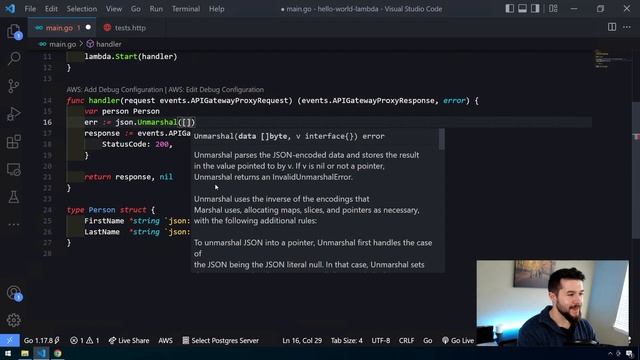Open the Testing flask view
640x360 pixels.
pyautogui.click(x=14, y=197)
